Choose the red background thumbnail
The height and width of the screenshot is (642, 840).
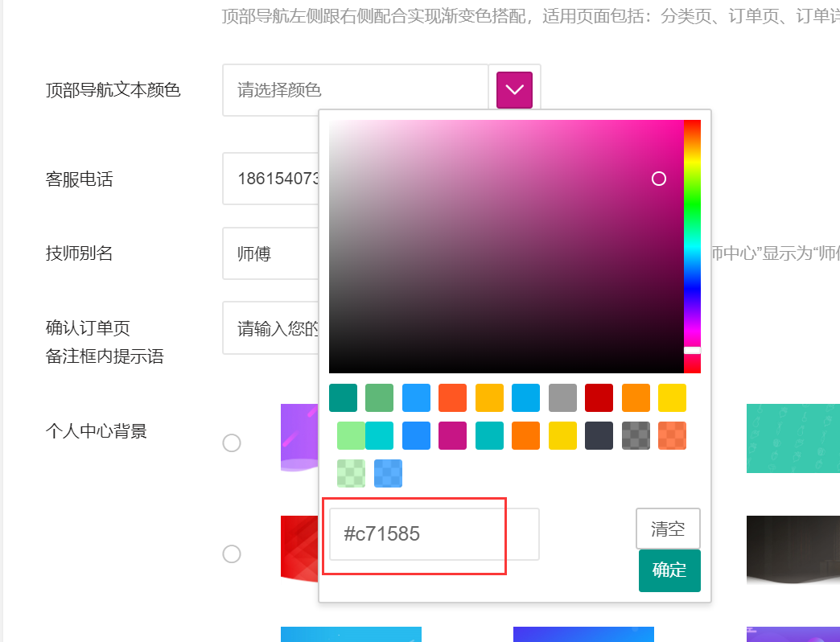click(299, 549)
